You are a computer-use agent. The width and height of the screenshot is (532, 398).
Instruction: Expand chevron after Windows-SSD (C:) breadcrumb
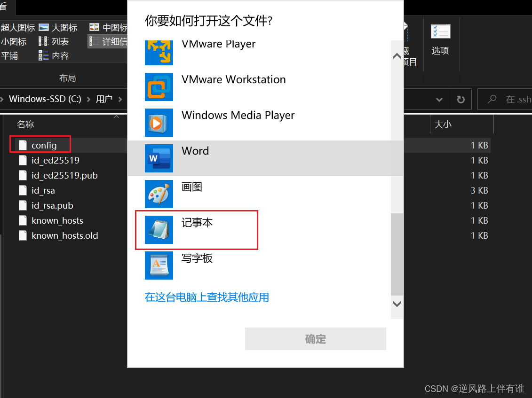pyautogui.click(x=88, y=99)
